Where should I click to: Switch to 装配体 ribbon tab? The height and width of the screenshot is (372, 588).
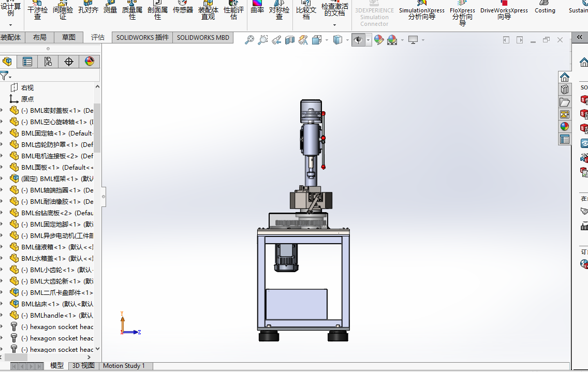[x=11, y=37]
